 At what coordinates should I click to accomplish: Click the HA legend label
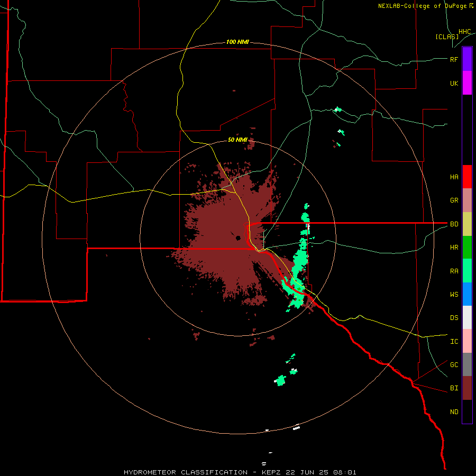(x=454, y=177)
